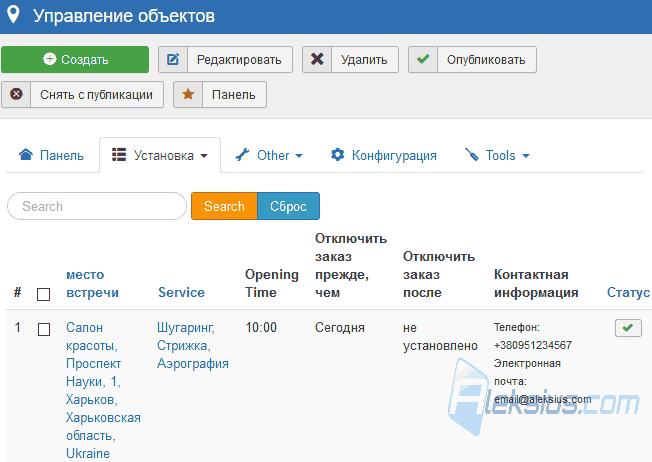Click the X delete icon
Viewport: 652px width, 462px height.
coord(317,59)
